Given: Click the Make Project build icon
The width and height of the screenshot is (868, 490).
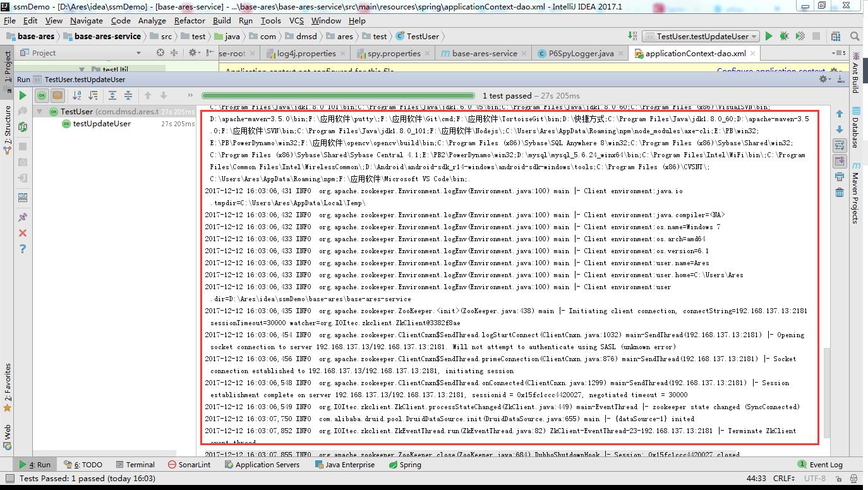Looking at the screenshot, I should [x=632, y=37].
